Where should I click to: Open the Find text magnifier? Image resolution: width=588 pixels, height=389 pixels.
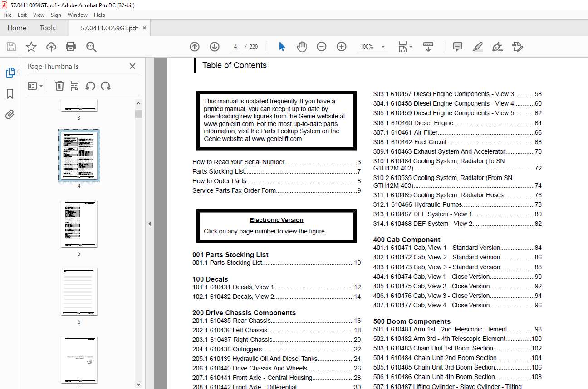coord(91,47)
